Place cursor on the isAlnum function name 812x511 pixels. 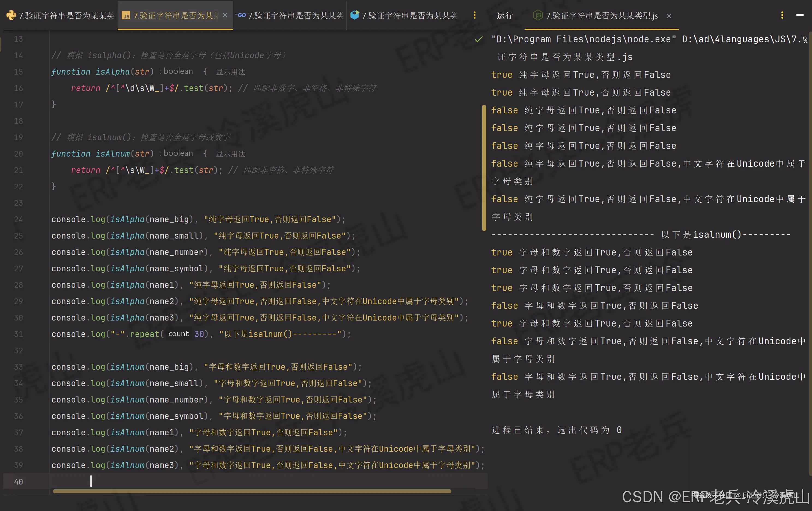coord(113,154)
